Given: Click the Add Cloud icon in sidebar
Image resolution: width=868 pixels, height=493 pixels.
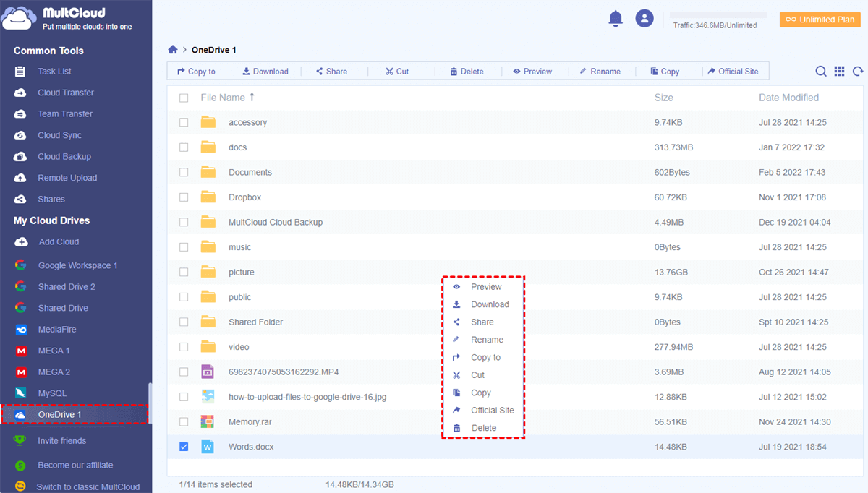Looking at the screenshot, I should [22, 241].
